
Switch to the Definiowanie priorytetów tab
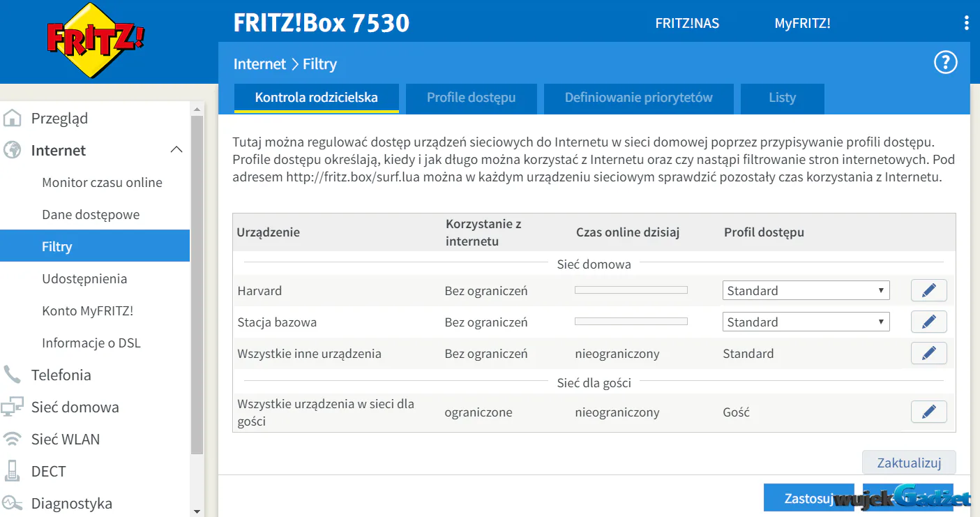(638, 98)
